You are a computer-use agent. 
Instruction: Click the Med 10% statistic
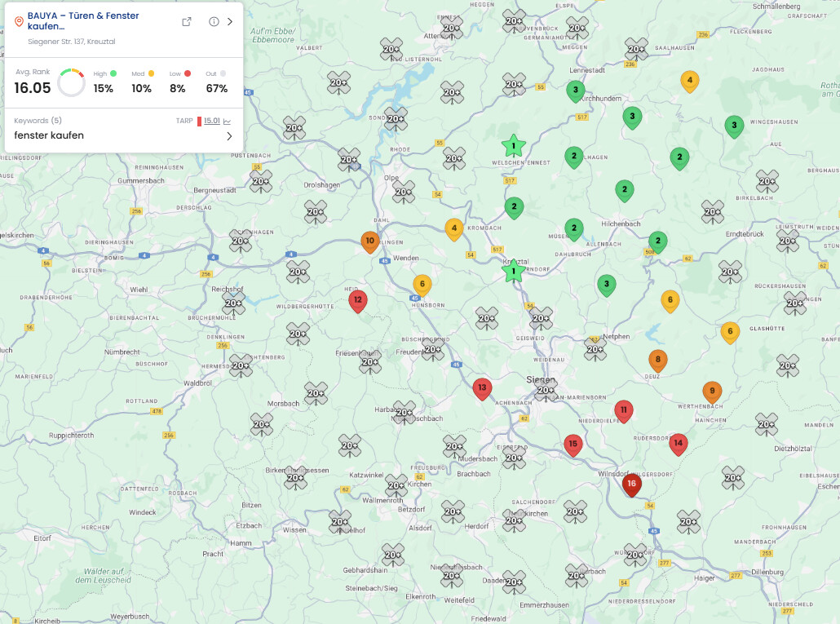(x=143, y=82)
